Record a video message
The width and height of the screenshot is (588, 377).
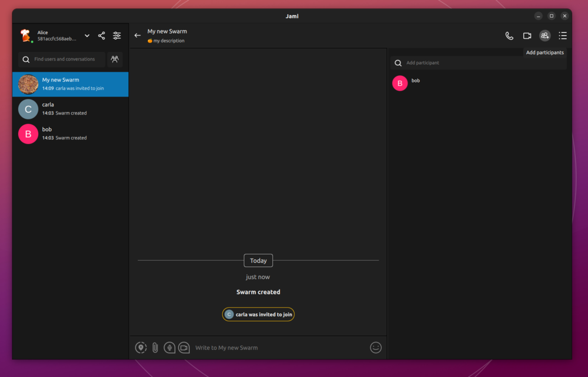(x=183, y=348)
